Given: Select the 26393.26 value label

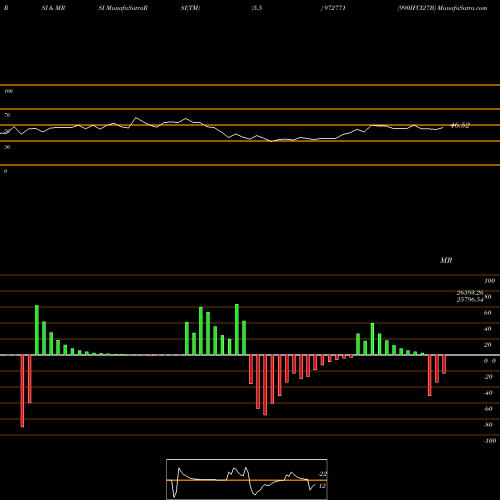Looking at the screenshot, I should (x=470, y=293).
